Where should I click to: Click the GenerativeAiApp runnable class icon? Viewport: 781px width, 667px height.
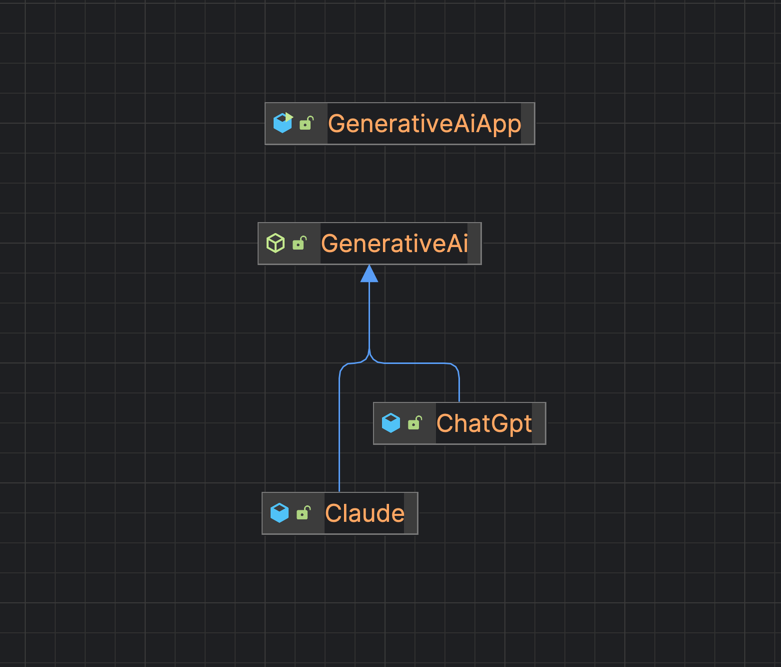(x=283, y=123)
